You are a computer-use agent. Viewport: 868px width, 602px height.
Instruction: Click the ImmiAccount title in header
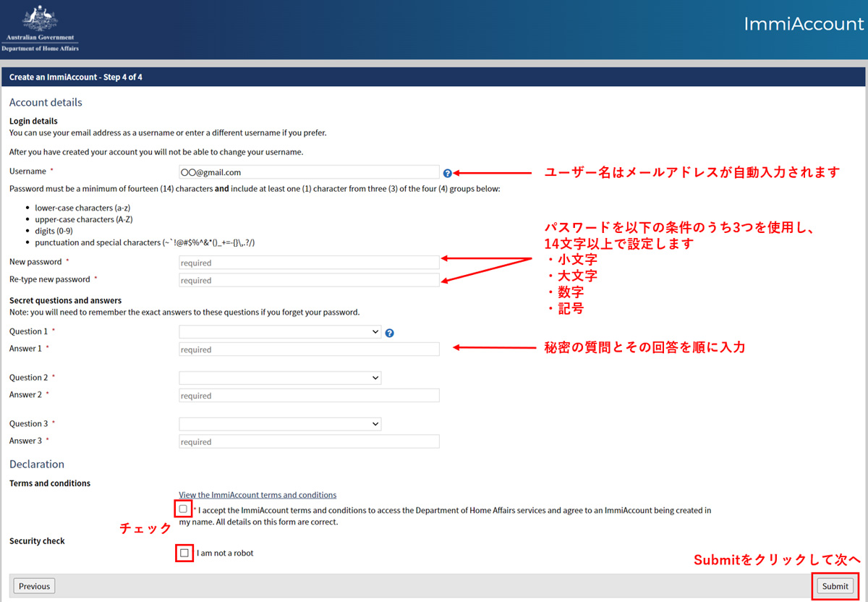pyautogui.click(x=803, y=24)
